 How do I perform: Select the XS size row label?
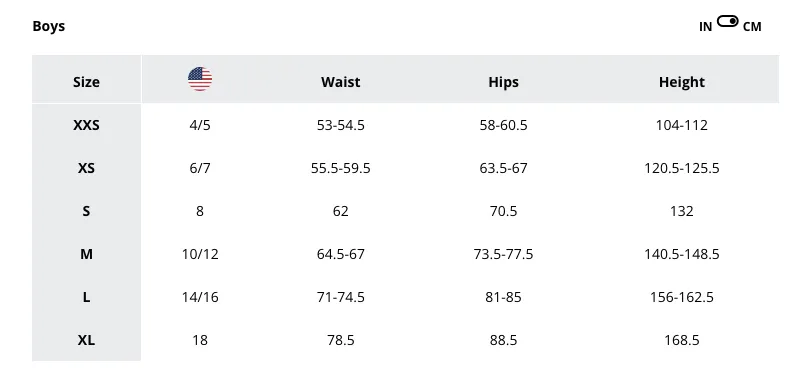(86, 168)
